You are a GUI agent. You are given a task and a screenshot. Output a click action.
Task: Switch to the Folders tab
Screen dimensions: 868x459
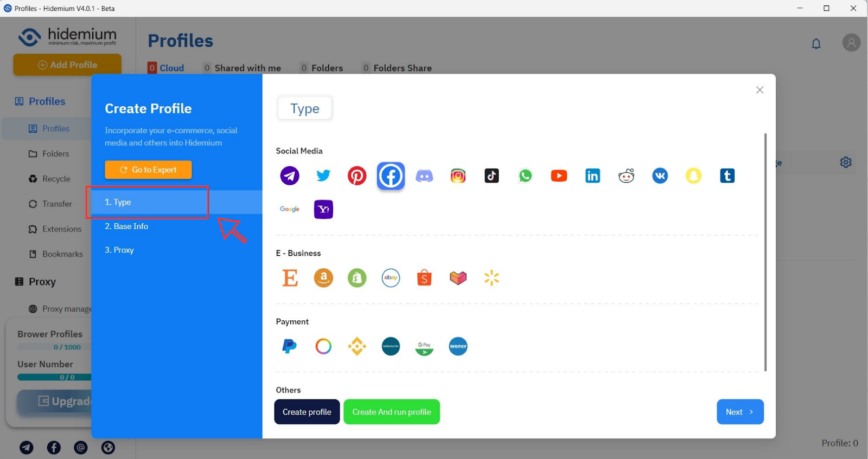322,68
